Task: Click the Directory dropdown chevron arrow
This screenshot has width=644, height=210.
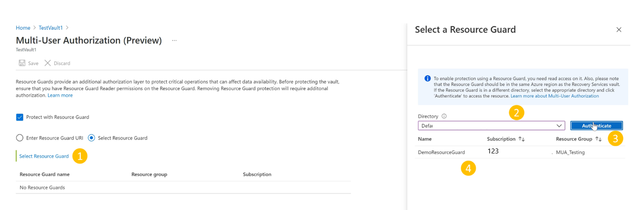Action: pyautogui.click(x=559, y=126)
